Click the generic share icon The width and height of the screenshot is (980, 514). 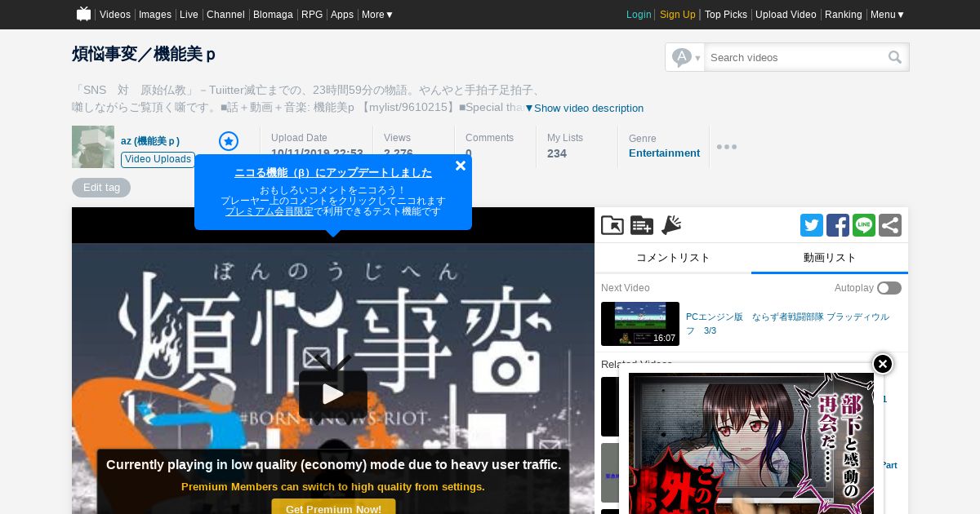(x=890, y=225)
